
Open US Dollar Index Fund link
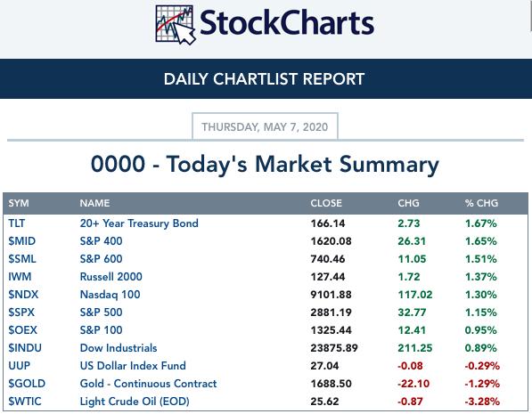click(133, 366)
